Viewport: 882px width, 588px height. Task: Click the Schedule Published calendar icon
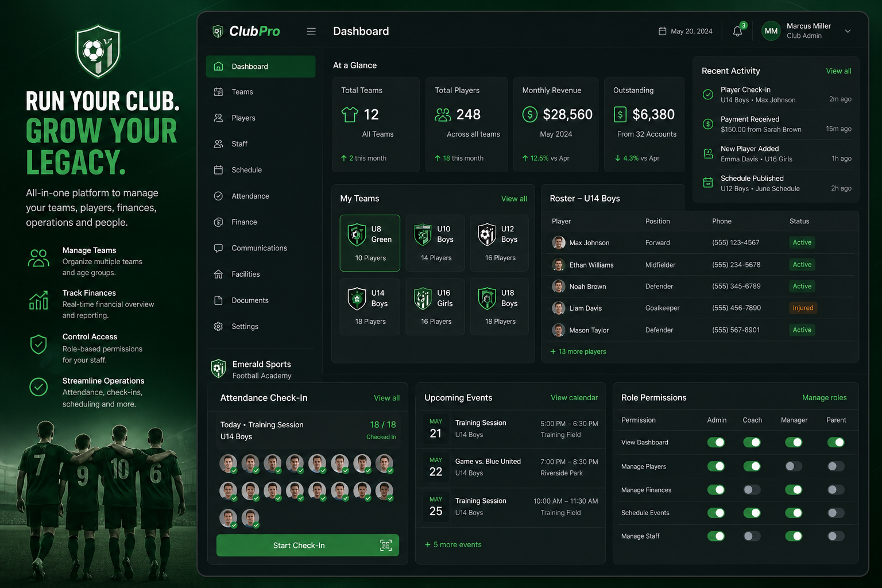tap(708, 183)
